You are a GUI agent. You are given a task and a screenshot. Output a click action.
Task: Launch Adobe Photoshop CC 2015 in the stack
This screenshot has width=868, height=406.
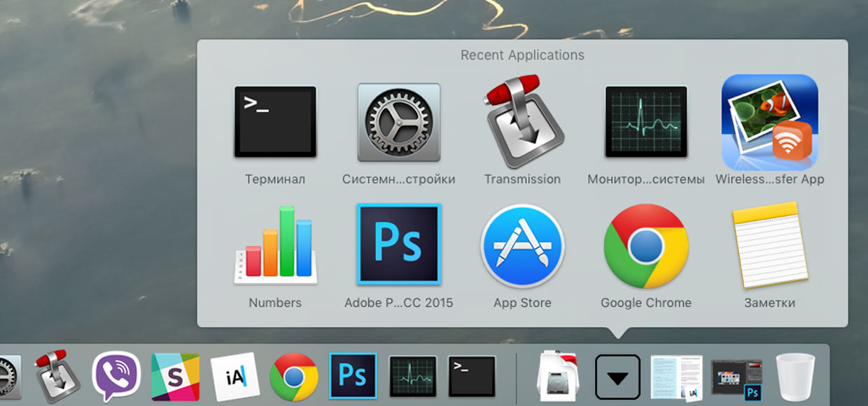point(399,244)
